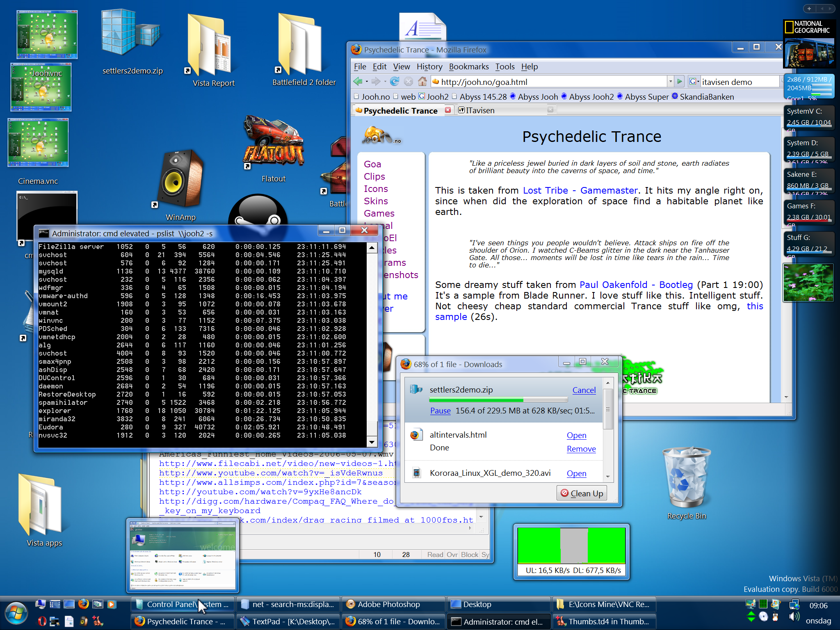The height and width of the screenshot is (630, 840).
Task: Click the Jooh.no bookmark in the bookmarks bar
Action: click(x=372, y=97)
